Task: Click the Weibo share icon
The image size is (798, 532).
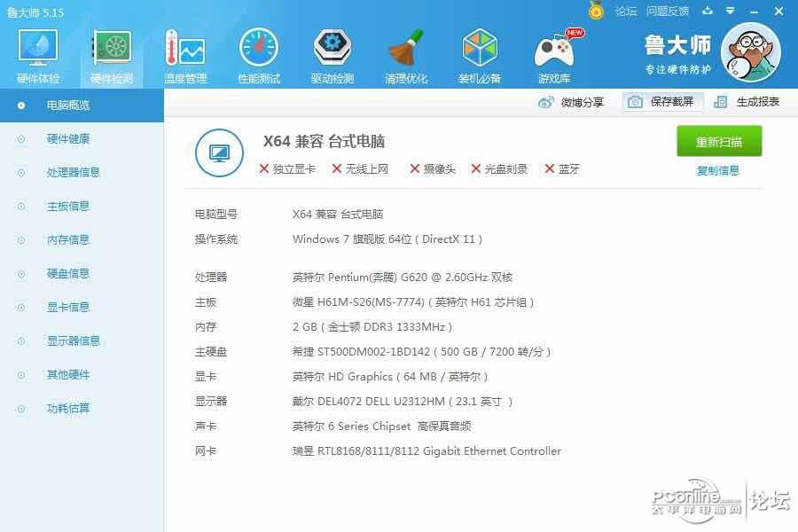Action: pos(546,102)
